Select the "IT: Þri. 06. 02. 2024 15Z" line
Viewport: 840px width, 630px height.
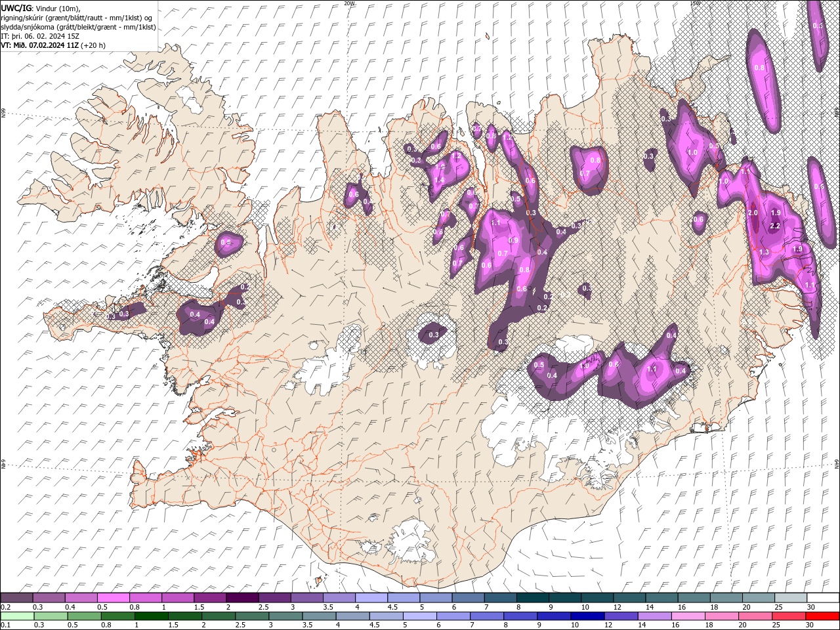(40, 36)
